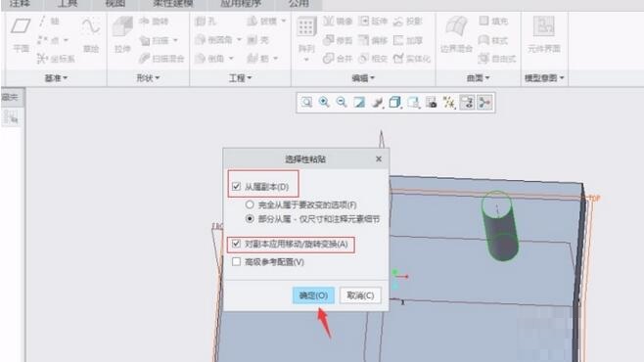The width and height of the screenshot is (644, 362).
Task: Select the 自由式 freestyle tool
Action: tap(497, 59)
